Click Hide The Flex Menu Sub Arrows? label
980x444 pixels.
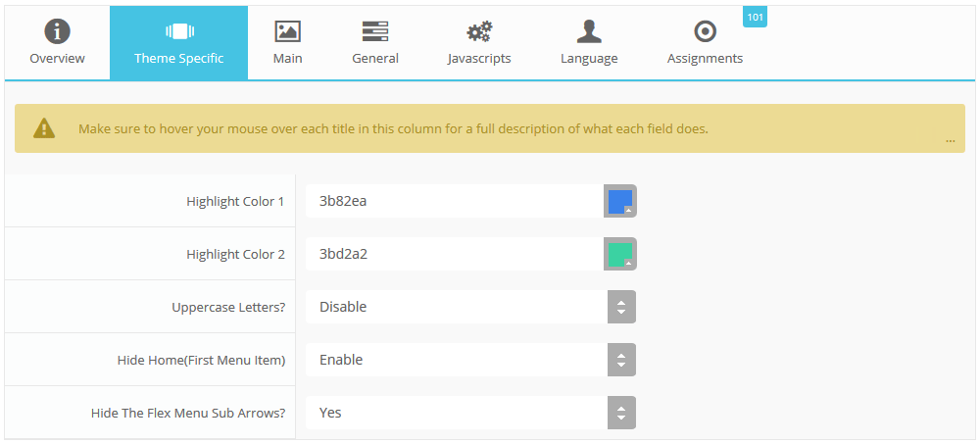[188, 414]
